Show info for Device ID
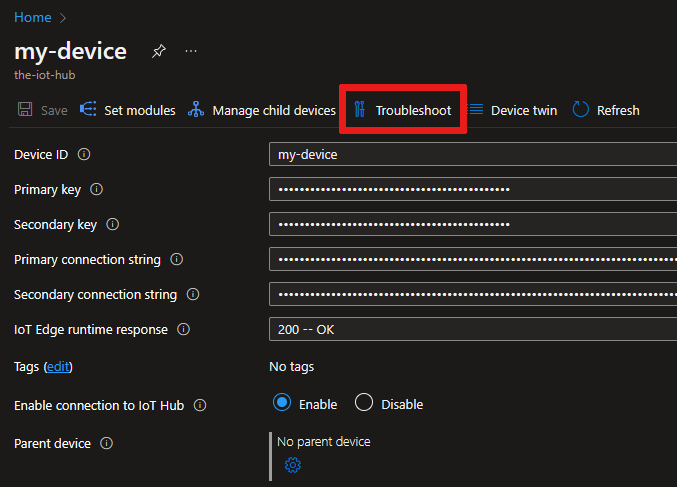 84,155
